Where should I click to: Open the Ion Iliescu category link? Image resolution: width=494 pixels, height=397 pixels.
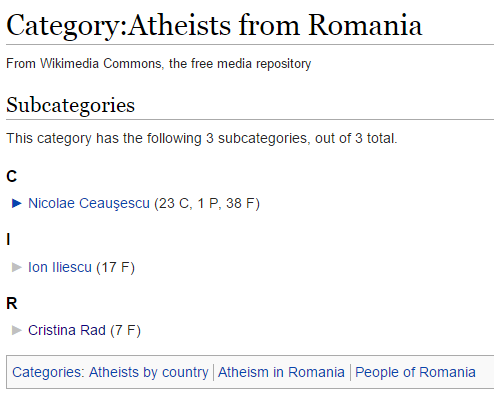(60, 267)
